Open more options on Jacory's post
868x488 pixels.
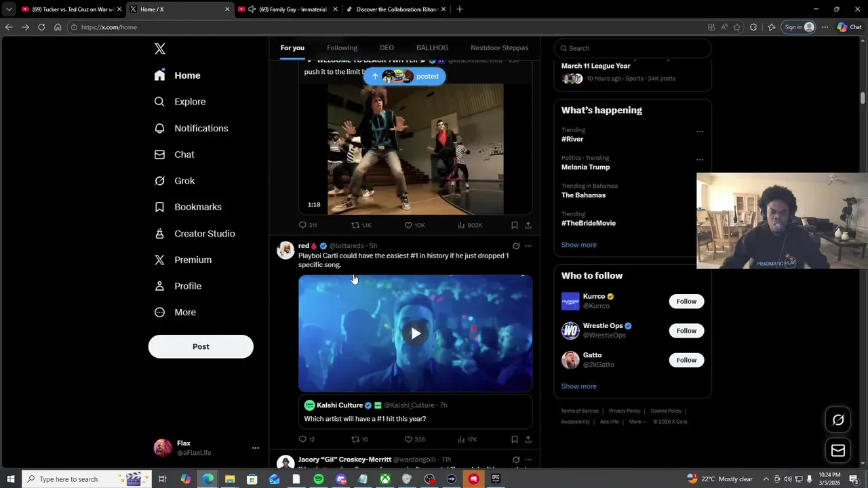[528, 460]
